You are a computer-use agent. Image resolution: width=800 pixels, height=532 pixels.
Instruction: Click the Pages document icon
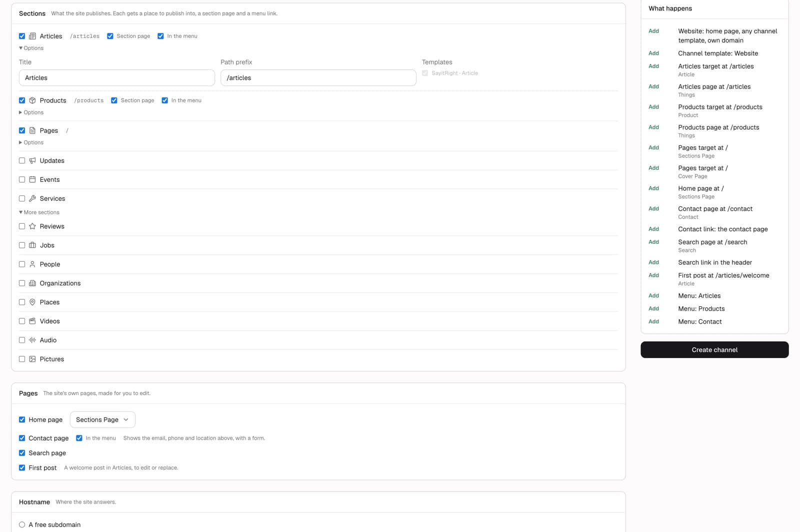pyautogui.click(x=32, y=130)
